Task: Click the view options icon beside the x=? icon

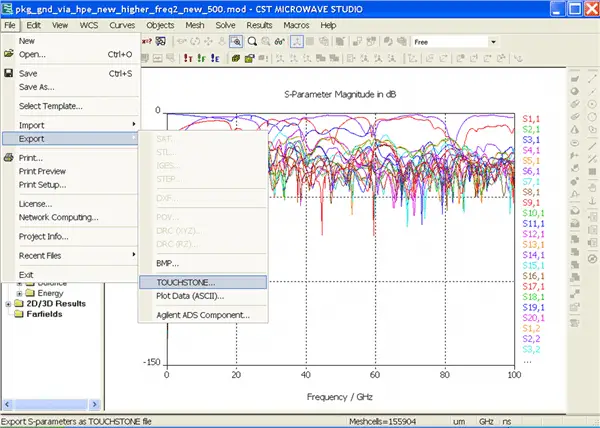Action: click(161, 41)
